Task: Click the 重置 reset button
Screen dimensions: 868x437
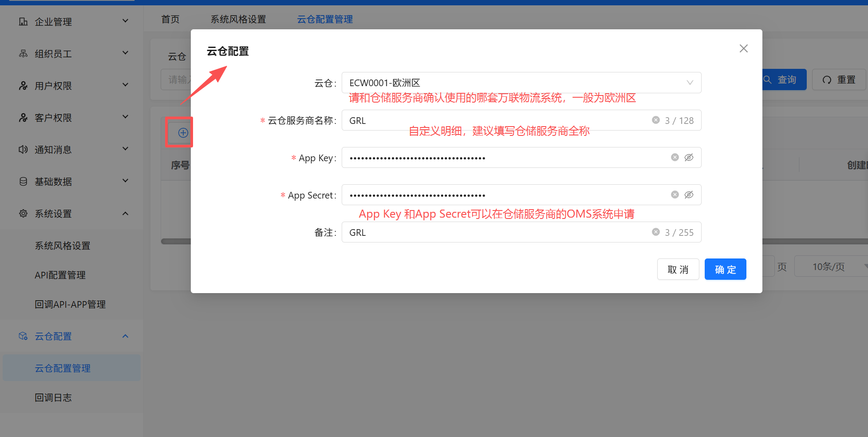Action: [x=839, y=79]
